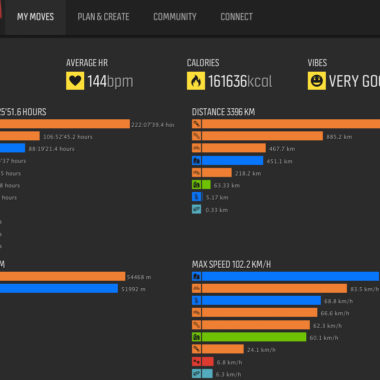Click the green max speed bar labeled 60.1 km/h
The height and width of the screenshot is (380, 380).
tap(254, 337)
